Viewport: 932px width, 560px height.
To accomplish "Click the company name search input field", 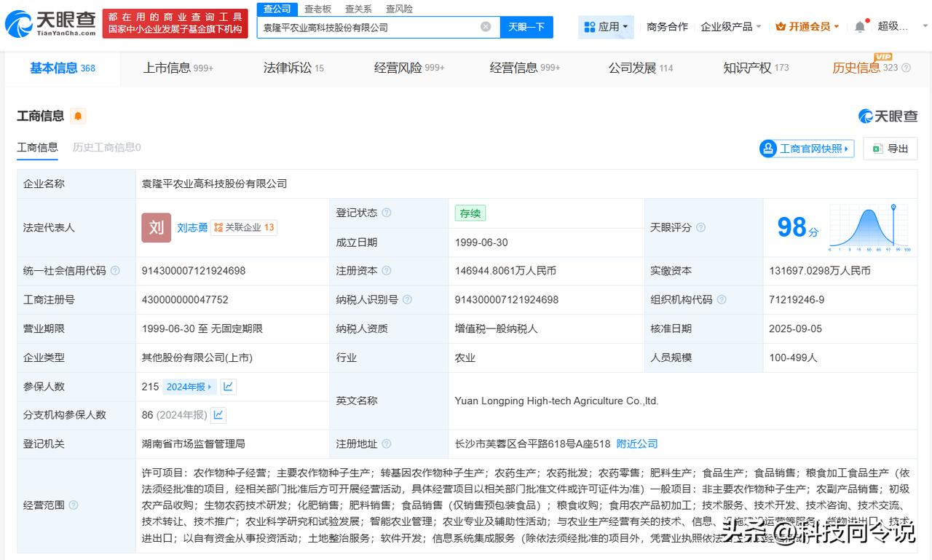I will coord(370,27).
